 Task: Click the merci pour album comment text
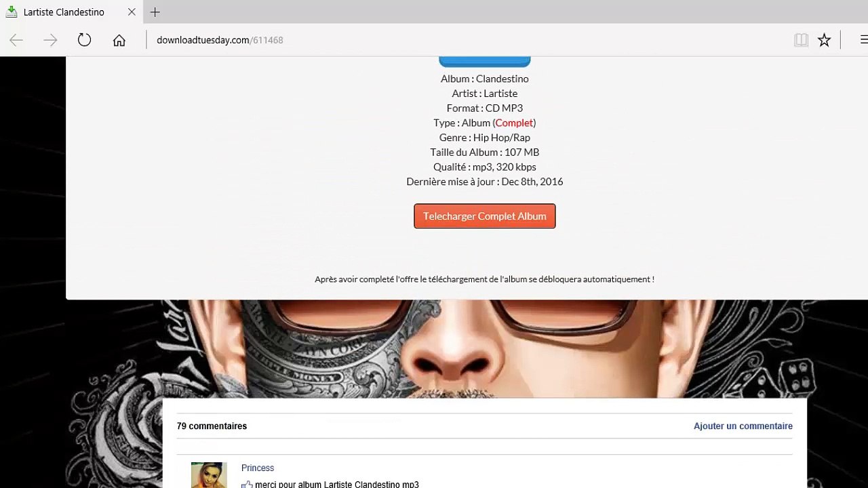click(x=337, y=485)
